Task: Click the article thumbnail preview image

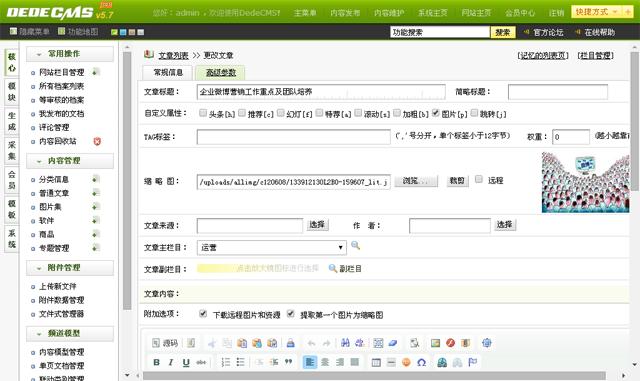Action: [585, 182]
